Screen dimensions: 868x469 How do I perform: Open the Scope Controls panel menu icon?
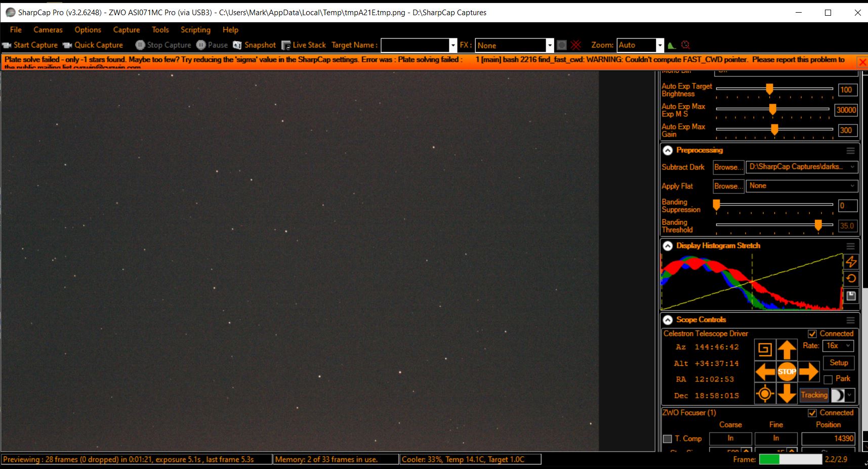(851, 320)
